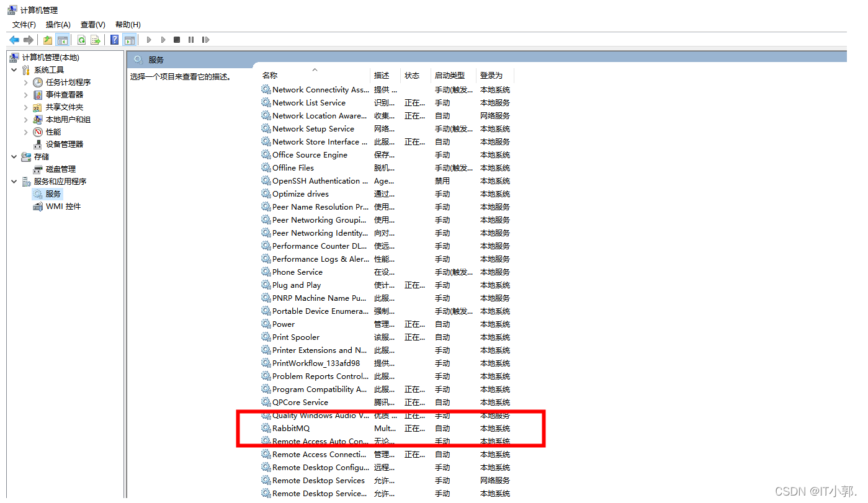868x503 pixels.
Task: Click the 事件查看器 tree icon
Action: (x=38, y=95)
